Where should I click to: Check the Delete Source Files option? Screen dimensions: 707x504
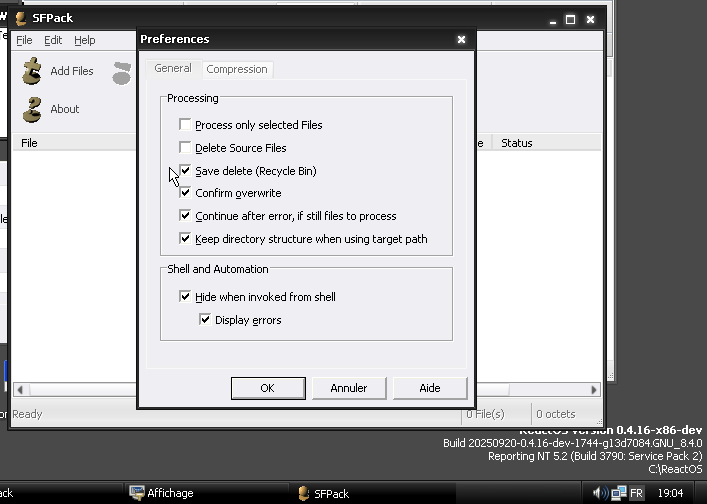pyautogui.click(x=185, y=148)
